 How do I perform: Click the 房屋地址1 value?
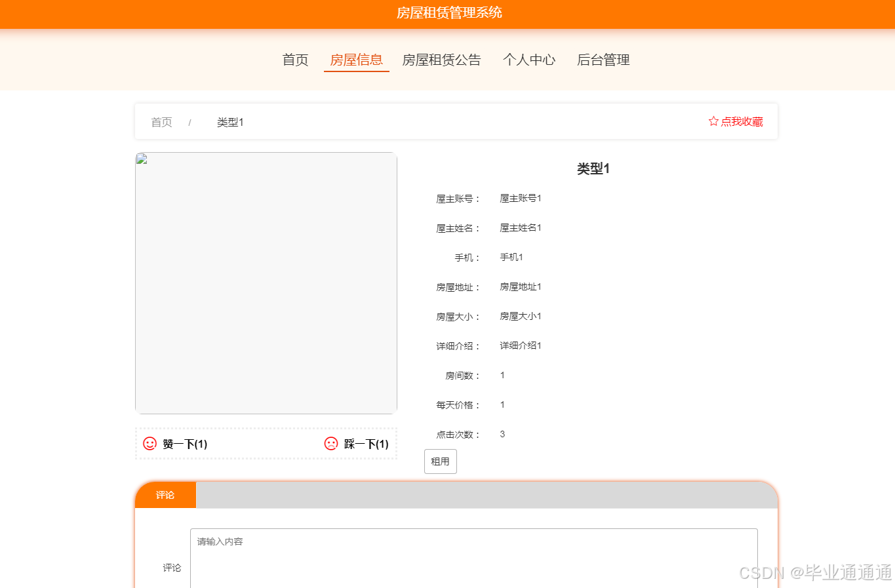coord(521,286)
